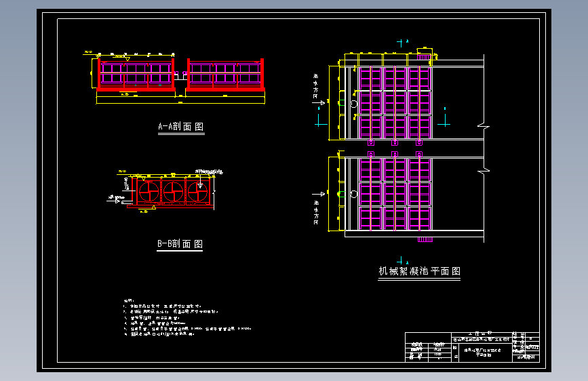Select the A-A剖面图 title text
This screenshot has width=588, height=381.
181,126
